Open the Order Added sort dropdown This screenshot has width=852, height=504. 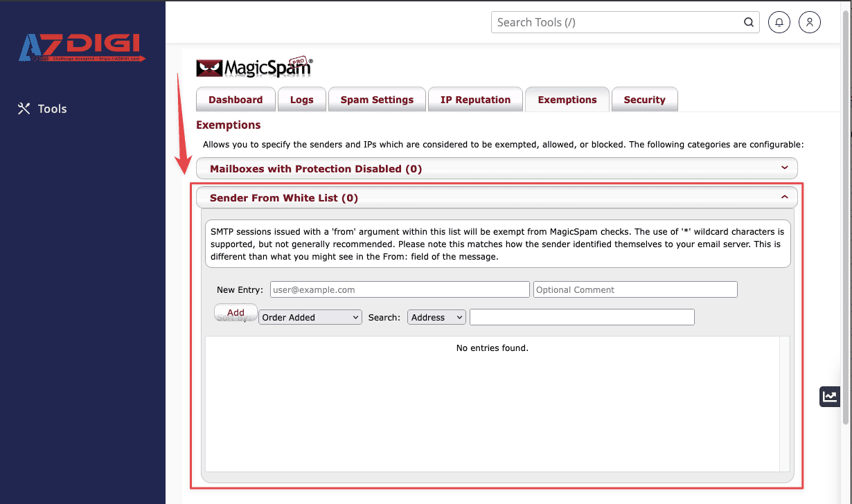(x=310, y=317)
